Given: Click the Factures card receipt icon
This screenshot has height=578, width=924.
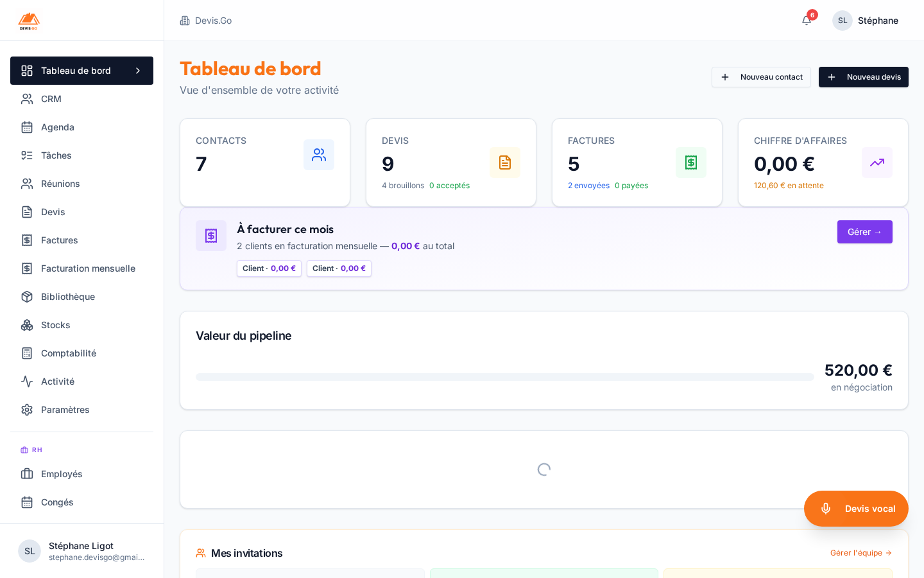Looking at the screenshot, I should [691, 162].
